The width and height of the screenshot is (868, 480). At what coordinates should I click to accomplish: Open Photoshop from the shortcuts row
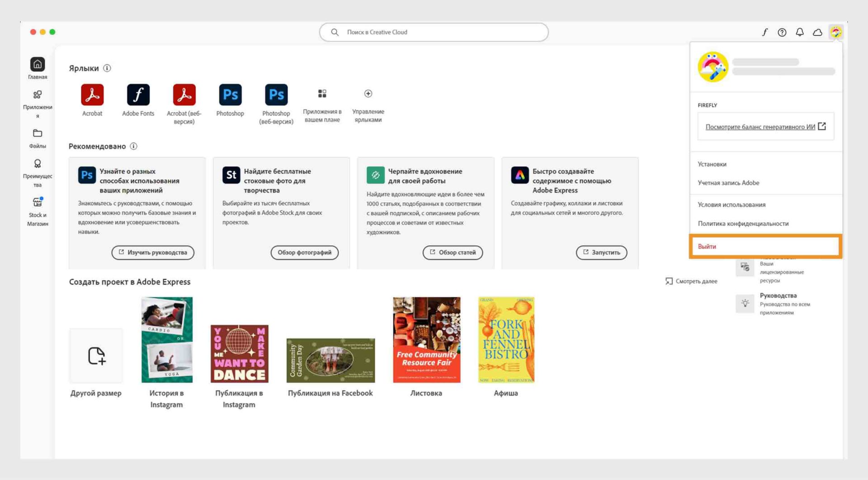coord(230,95)
